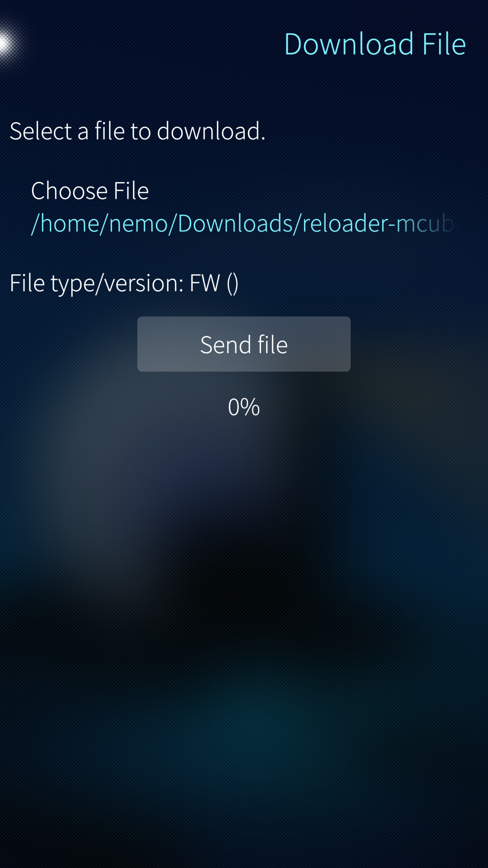
Task: Tap the 0% progress indicator
Action: click(244, 407)
